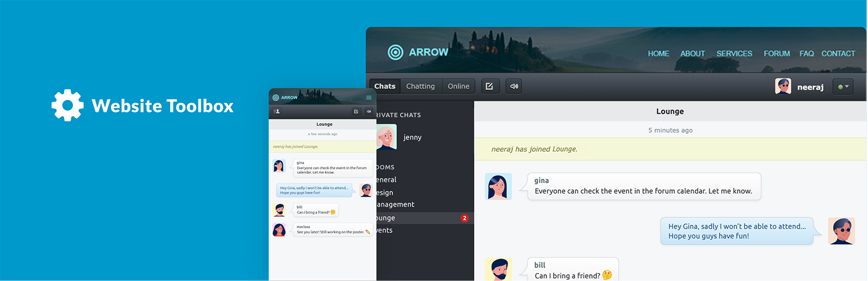Image resolution: width=868 pixels, height=281 pixels.
Task: Click the ARROW target logo in desktop header
Action: tap(396, 53)
